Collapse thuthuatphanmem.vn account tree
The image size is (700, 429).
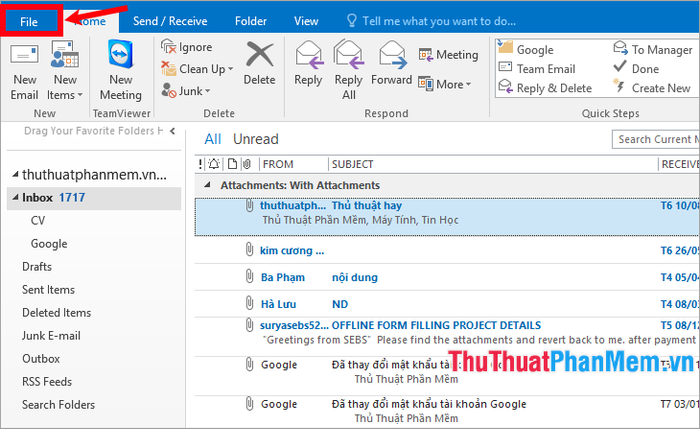[15, 174]
